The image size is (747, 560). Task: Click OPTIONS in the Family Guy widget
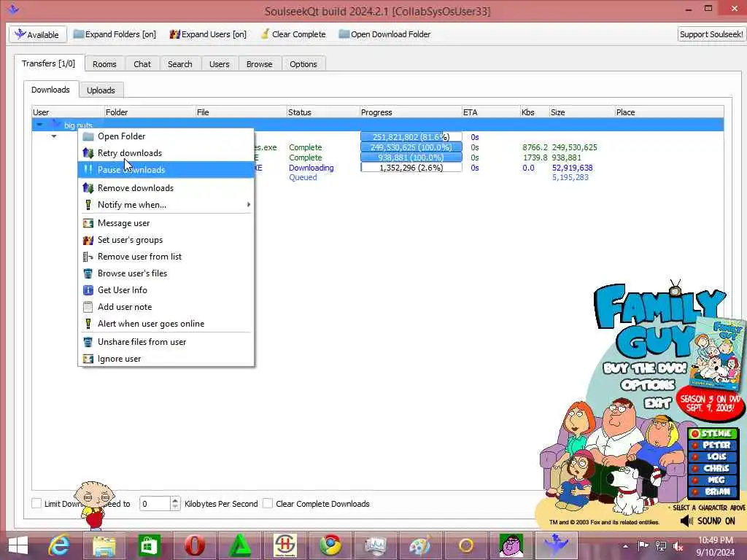[x=648, y=385]
